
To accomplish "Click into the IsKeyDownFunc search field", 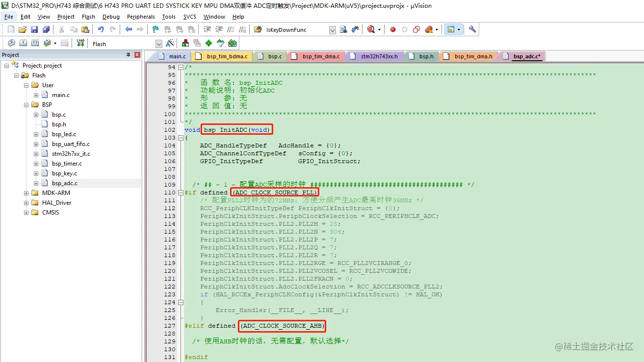I will coord(296,30).
